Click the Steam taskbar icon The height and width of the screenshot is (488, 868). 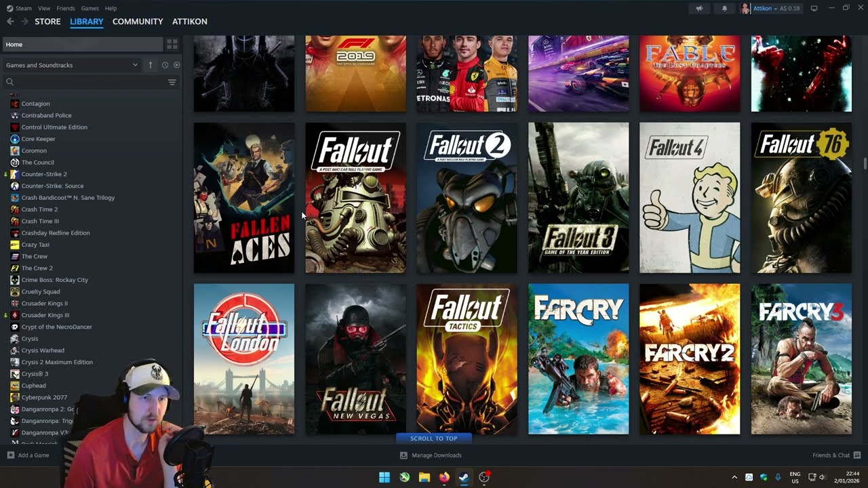(x=464, y=477)
